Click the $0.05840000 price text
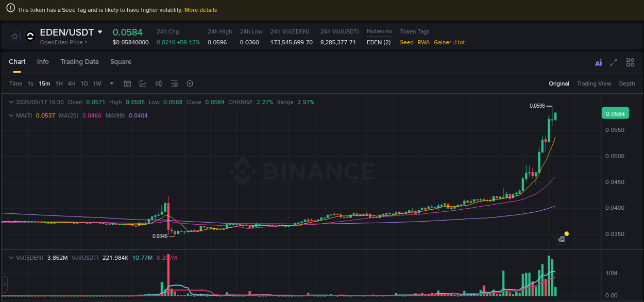 pos(130,42)
